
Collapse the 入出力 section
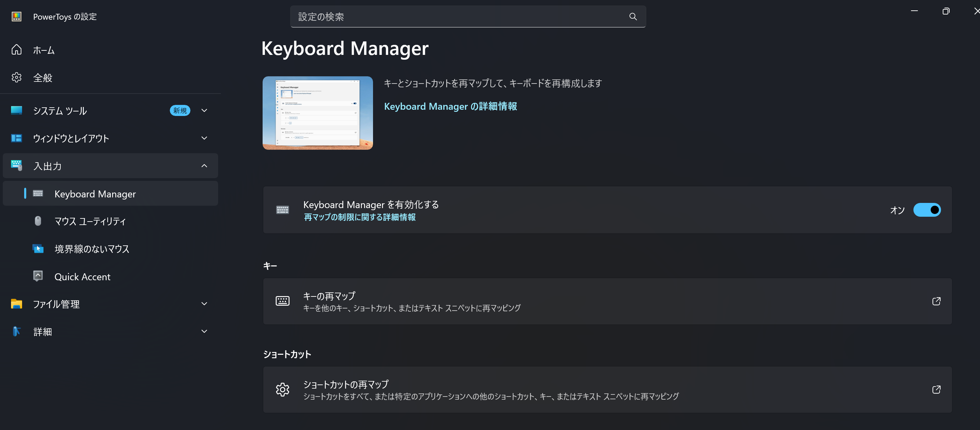point(204,166)
